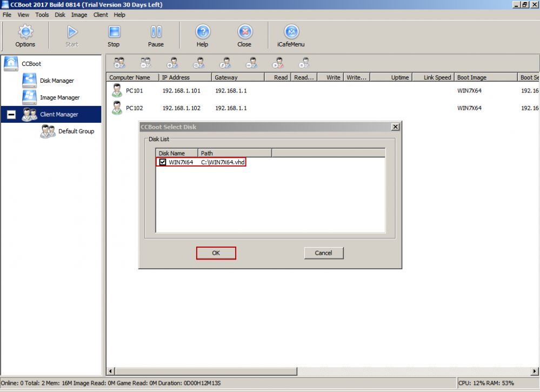This screenshot has height=392, width=540.
Task: Click the scroll right arrow
Action: point(534,371)
